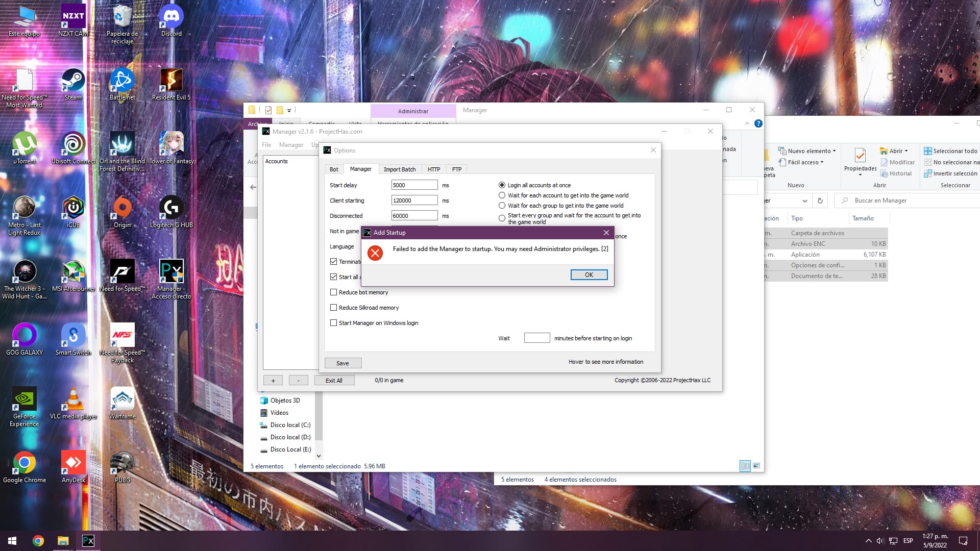Image resolution: width=980 pixels, height=551 pixels.
Task: Click the Save button in Options
Action: (x=342, y=363)
